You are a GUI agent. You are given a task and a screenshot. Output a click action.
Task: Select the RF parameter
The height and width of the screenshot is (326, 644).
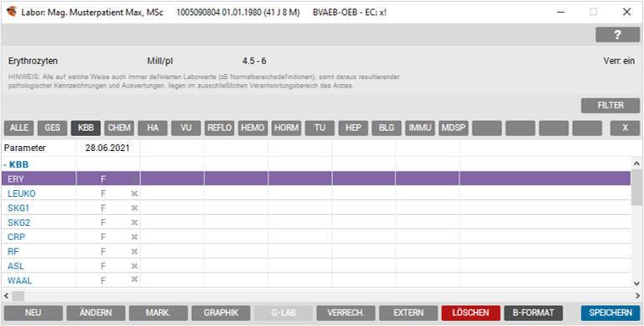coord(13,252)
